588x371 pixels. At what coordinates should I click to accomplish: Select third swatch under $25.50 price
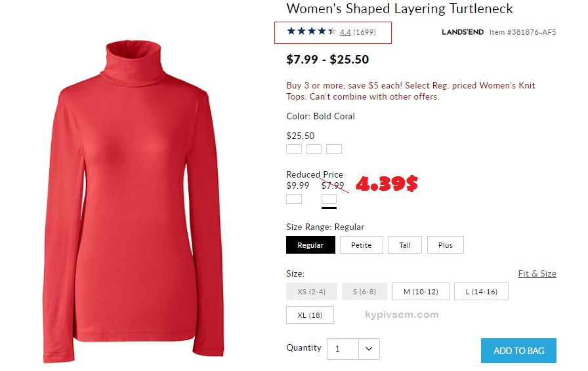(334, 149)
